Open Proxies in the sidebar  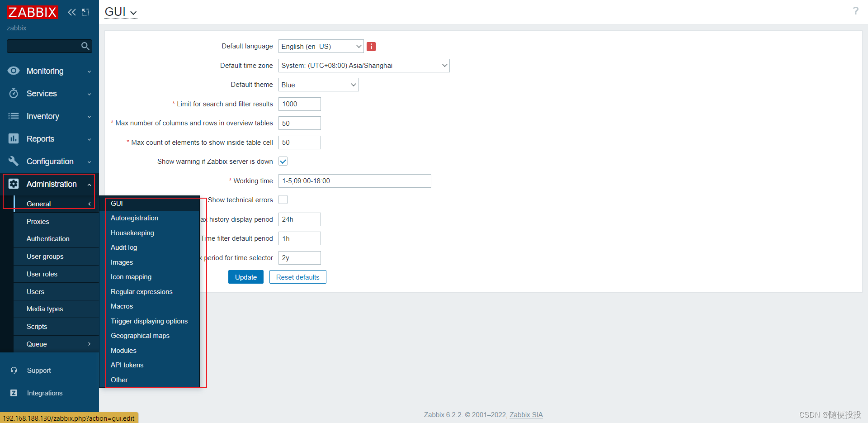coord(56,221)
